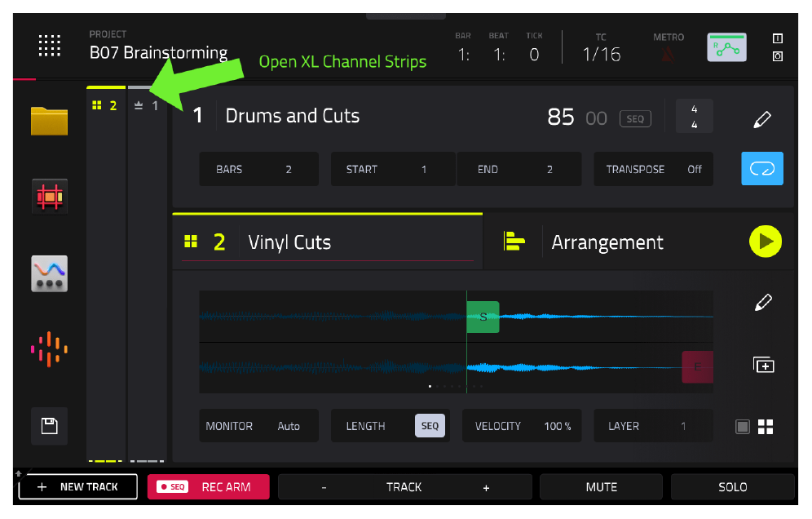Toggle the blue sequence loop button
This screenshot has width=812, height=519.
pyautogui.click(x=761, y=168)
